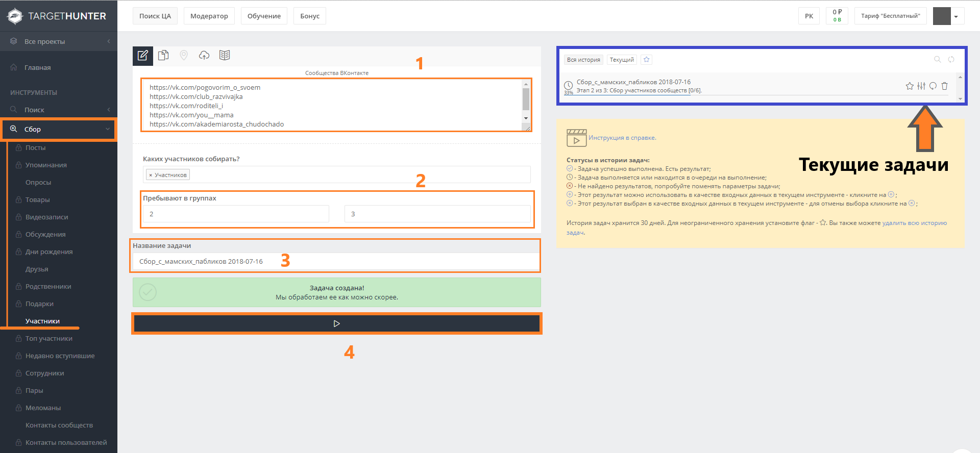Delete the task with trash icon

pos(945,86)
